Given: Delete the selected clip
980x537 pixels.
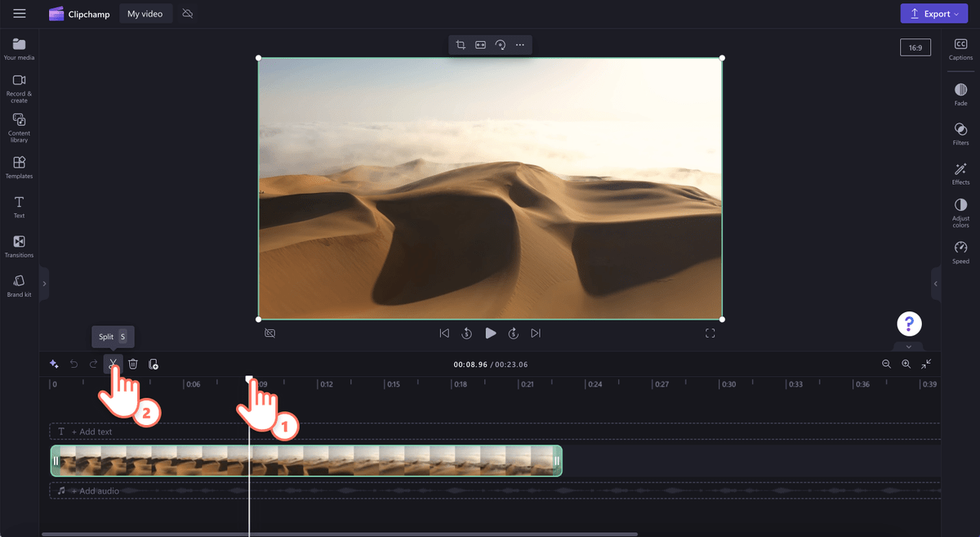Looking at the screenshot, I should tap(133, 364).
